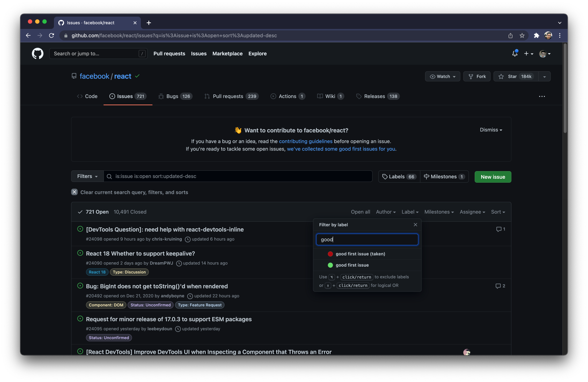
Task: Open the Filters dropdown
Action: pyautogui.click(x=87, y=176)
